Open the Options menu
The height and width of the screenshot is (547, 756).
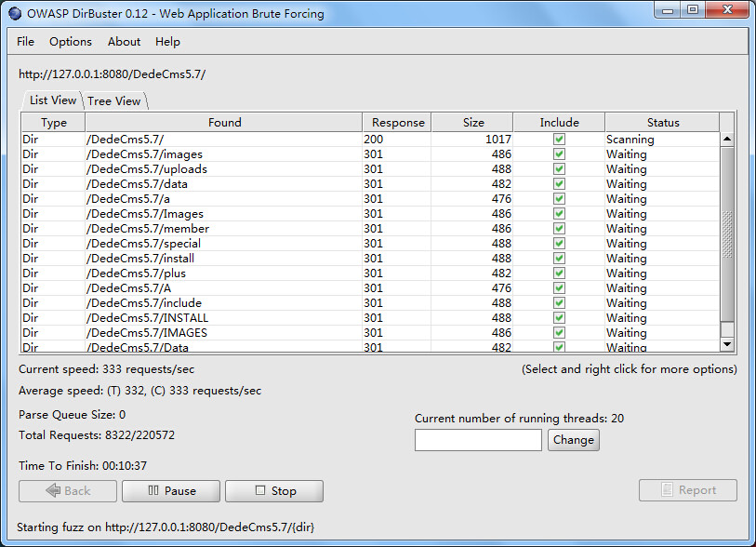click(x=71, y=42)
